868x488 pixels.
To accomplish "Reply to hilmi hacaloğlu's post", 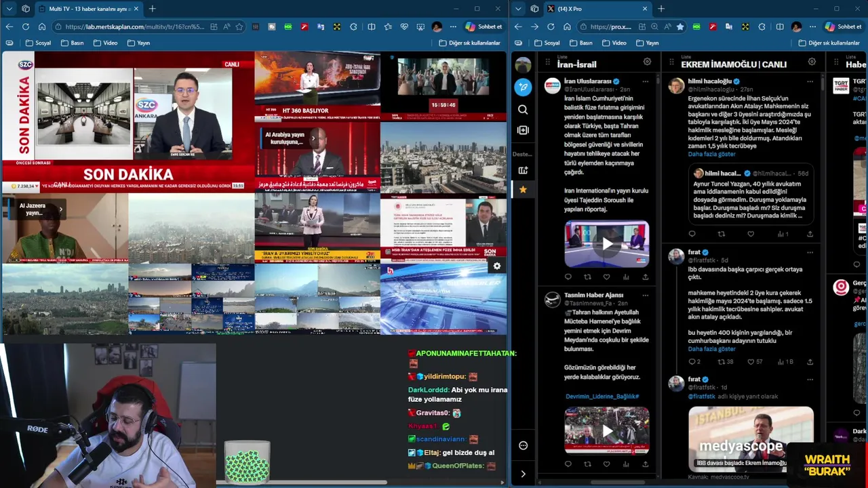I will (x=692, y=234).
